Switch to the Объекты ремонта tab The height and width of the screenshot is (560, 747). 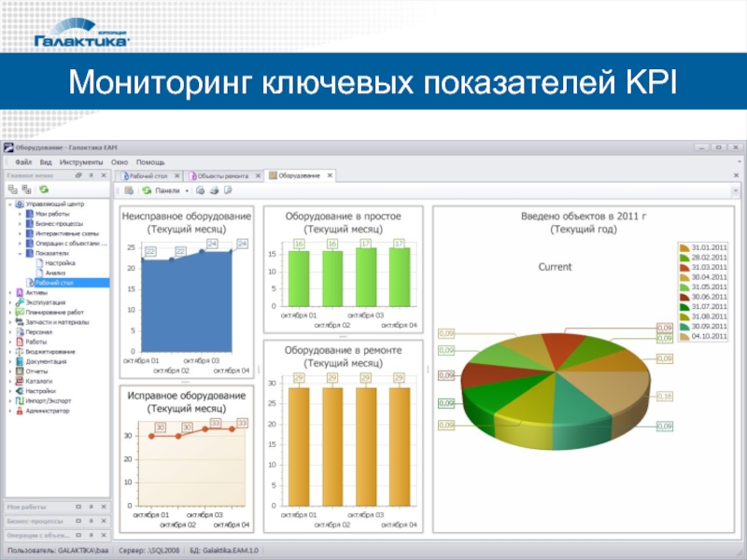pos(223,176)
